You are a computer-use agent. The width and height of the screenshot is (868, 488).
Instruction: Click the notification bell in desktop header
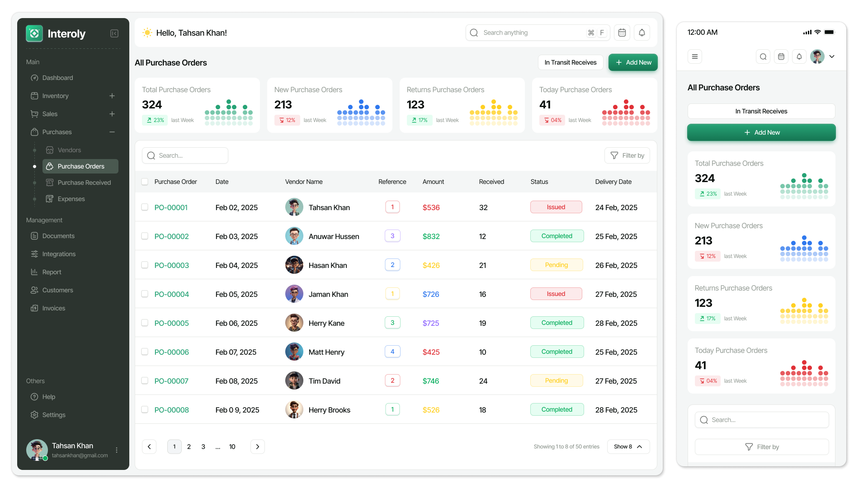(642, 33)
